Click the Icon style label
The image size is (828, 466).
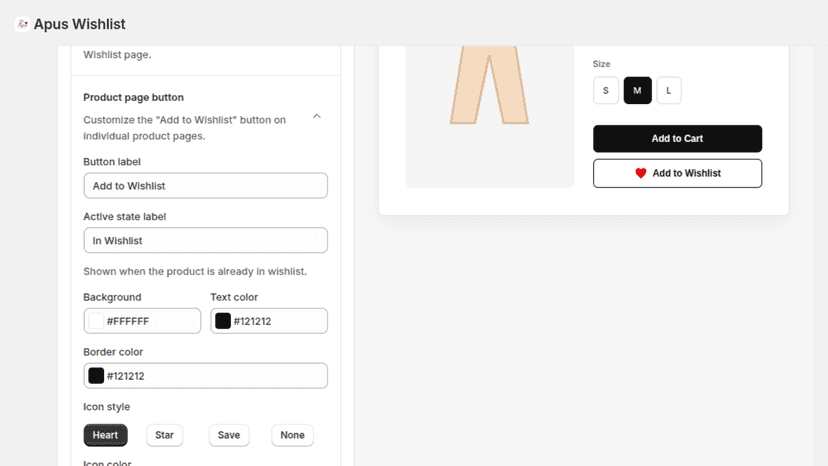(107, 407)
